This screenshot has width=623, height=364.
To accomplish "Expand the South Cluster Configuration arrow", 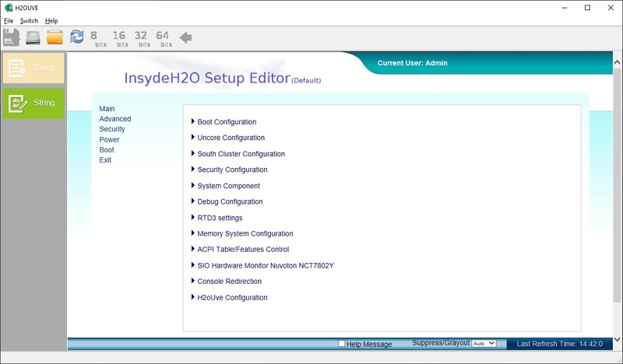I will point(193,153).
